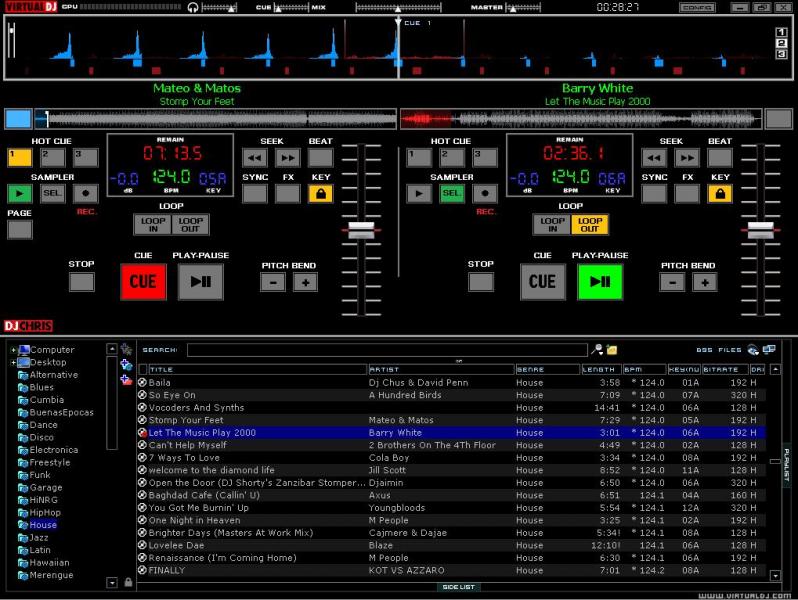This screenshot has height=600, width=798.
Task: Pitch bend minus on left deck
Action: [x=273, y=282]
